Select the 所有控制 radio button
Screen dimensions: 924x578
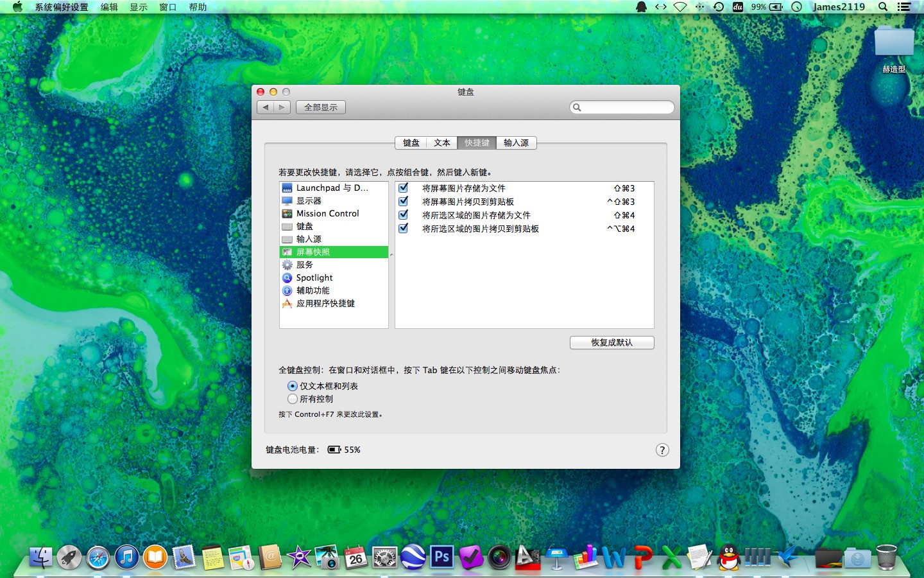pyautogui.click(x=293, y=399)
